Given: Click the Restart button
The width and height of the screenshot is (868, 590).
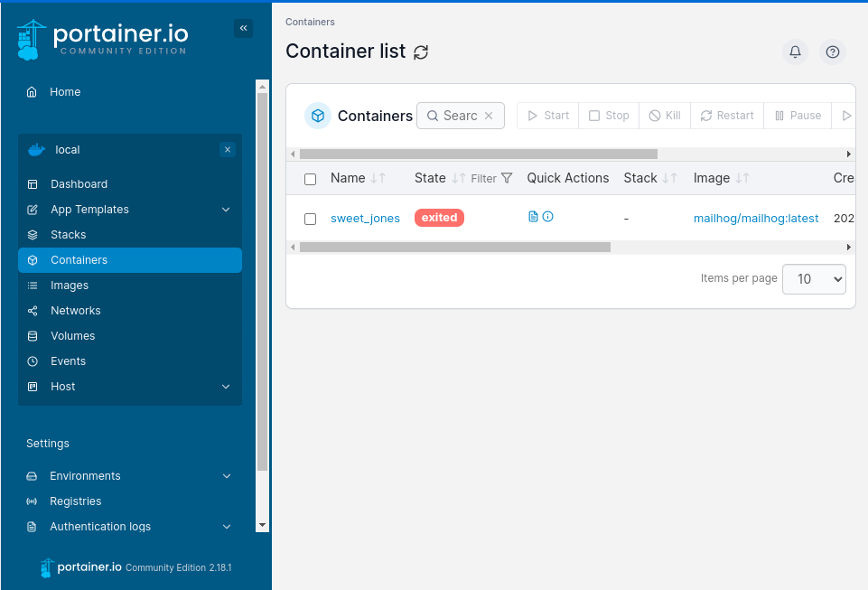Looking at the screenshot, I should click(x=727, y=116).
